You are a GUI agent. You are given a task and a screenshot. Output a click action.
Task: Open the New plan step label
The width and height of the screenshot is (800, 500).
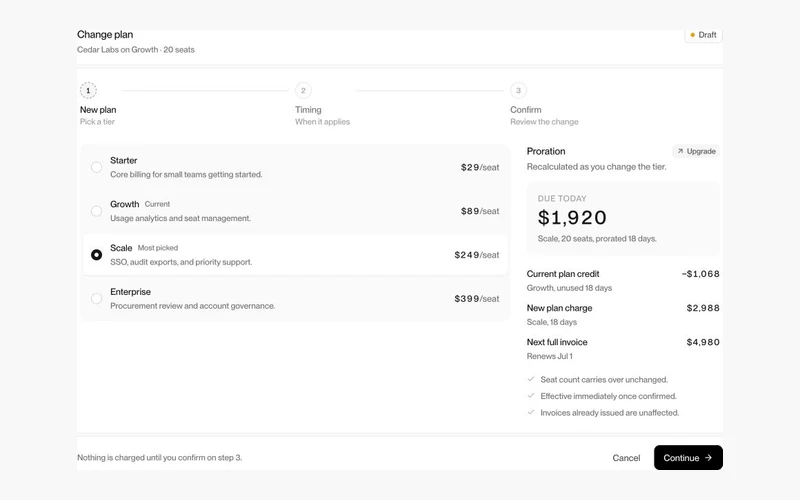98,110
